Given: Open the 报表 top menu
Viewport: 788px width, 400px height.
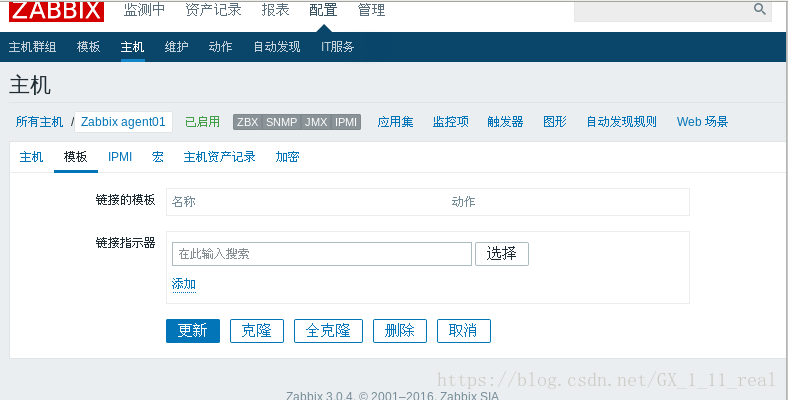Looking at the screenshot, I should (275, 10).
